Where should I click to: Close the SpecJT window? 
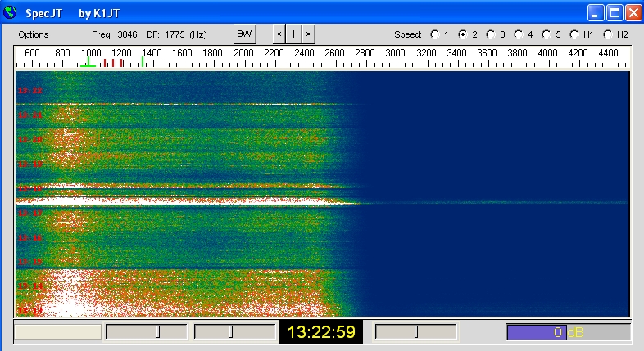point(633,13)
